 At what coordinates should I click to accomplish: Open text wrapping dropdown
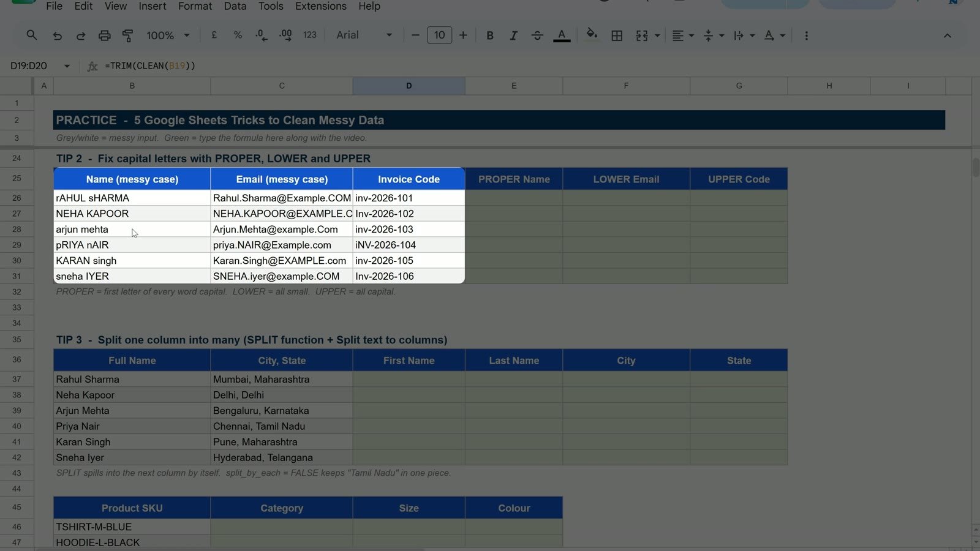point(744,36)
